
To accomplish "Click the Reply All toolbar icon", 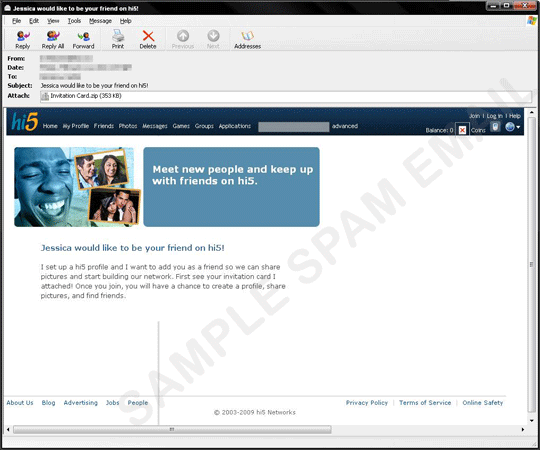I will coord(53,39).
